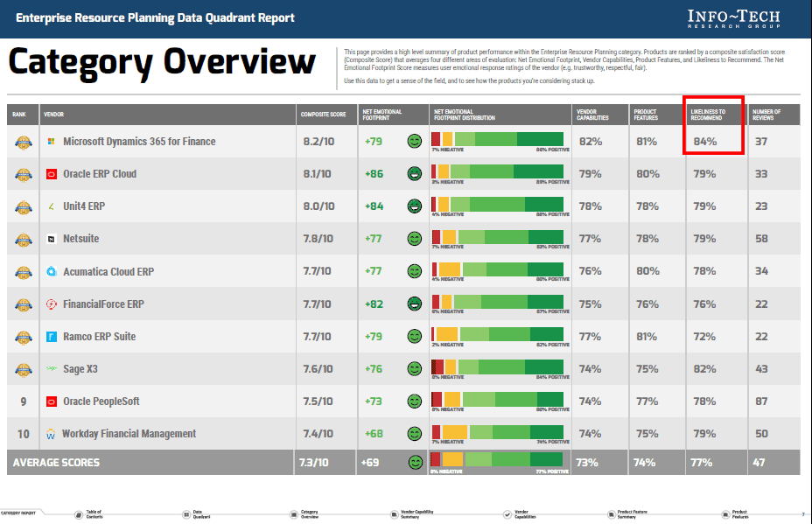The width and height of the screenshot is (812, 524).
Task: Click the gold medal badge beside Microsoft Dynamics
Action: point(24,142)
